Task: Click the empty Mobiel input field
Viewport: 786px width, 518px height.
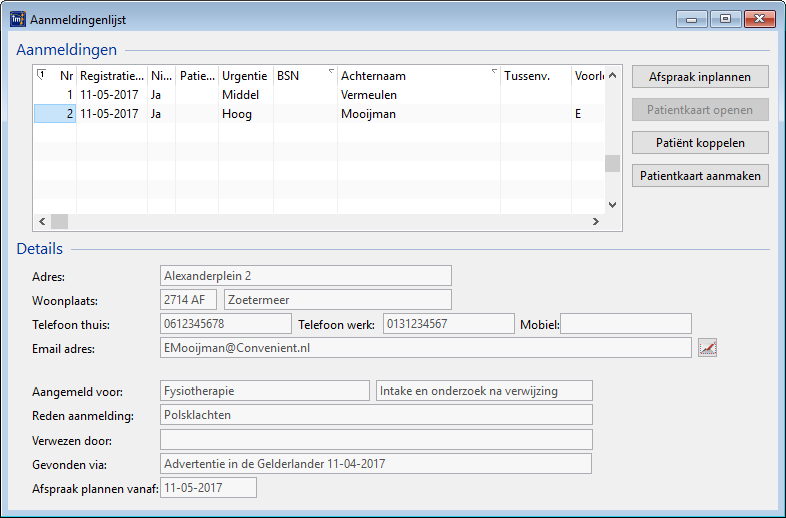Action: tap(626, 323)
